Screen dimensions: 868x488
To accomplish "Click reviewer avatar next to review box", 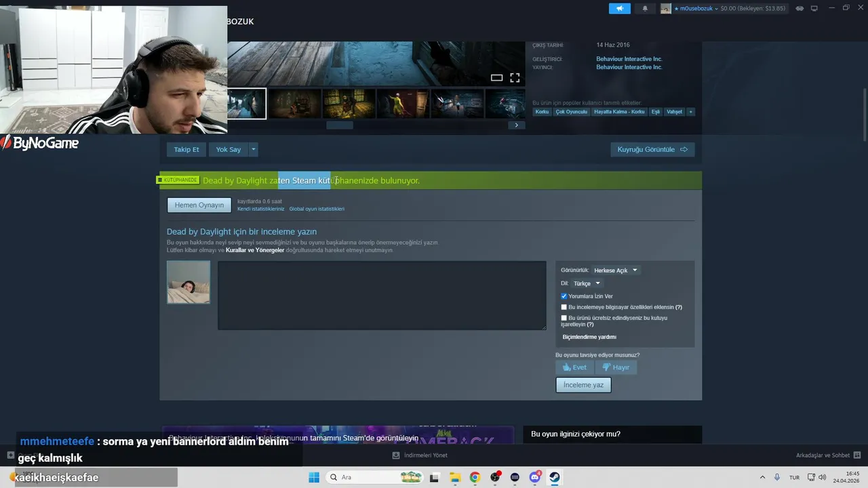I will tap(189, 282).
